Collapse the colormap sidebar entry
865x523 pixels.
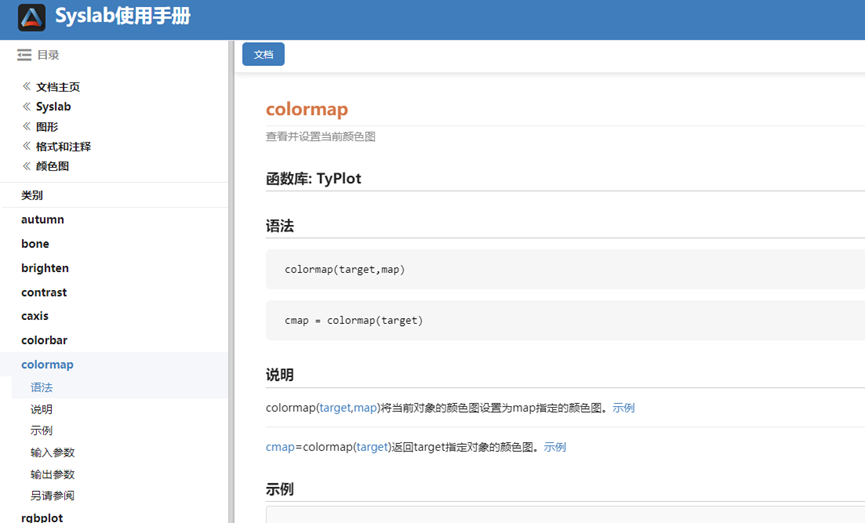tap(47, 365)
